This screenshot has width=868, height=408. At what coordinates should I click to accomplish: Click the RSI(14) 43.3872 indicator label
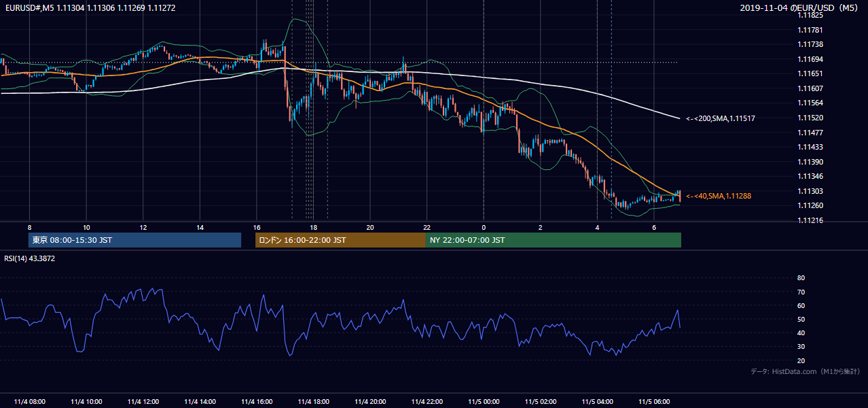pyautogui.click(x=30, y=258)
